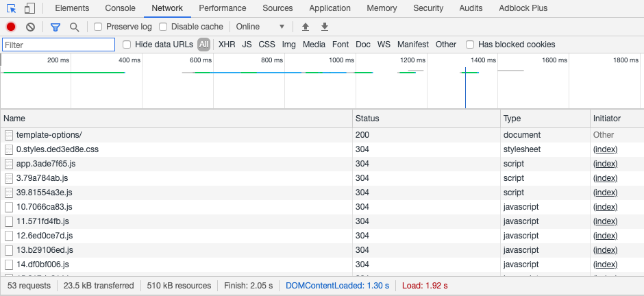
Task: Filter requests by Doc
Action: [362, 45]
